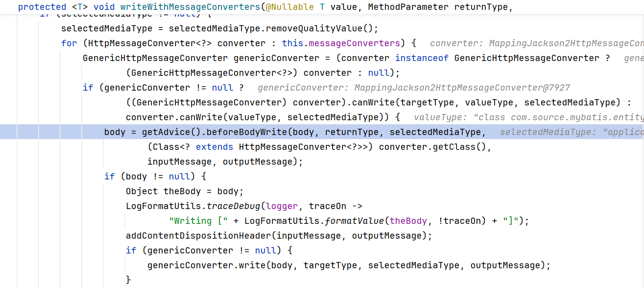Click inline hint 'genericConverter: MappingJackson2HttpMessageConverter@7927'

coord(414,87)
